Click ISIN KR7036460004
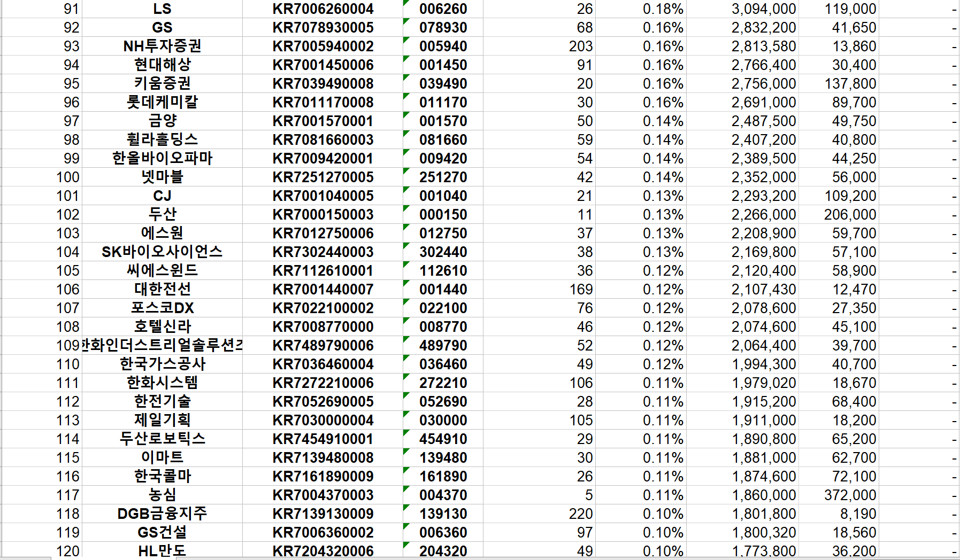The height and width of the screenshot is (560, 960). (x=322, y=364)
